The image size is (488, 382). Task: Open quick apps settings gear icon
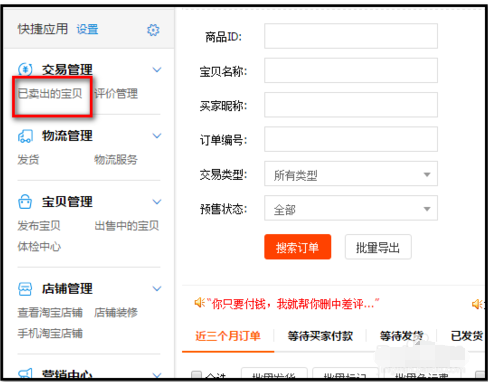[x=153, y=30]
